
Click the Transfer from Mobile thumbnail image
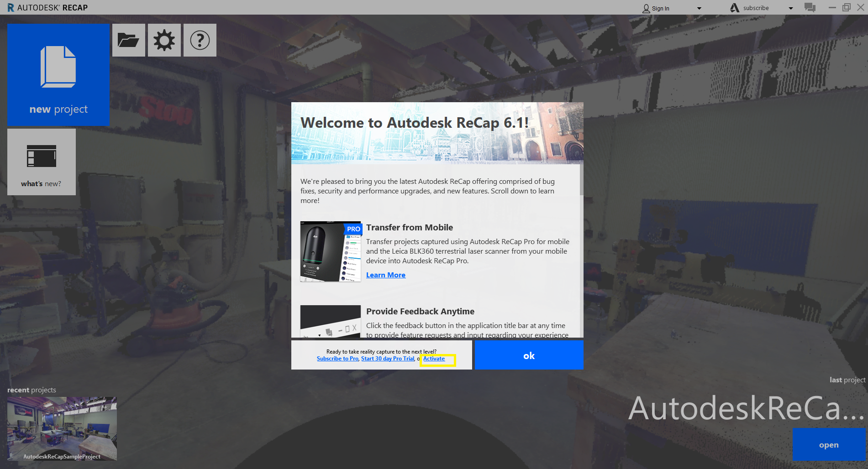tap(331, 251)
